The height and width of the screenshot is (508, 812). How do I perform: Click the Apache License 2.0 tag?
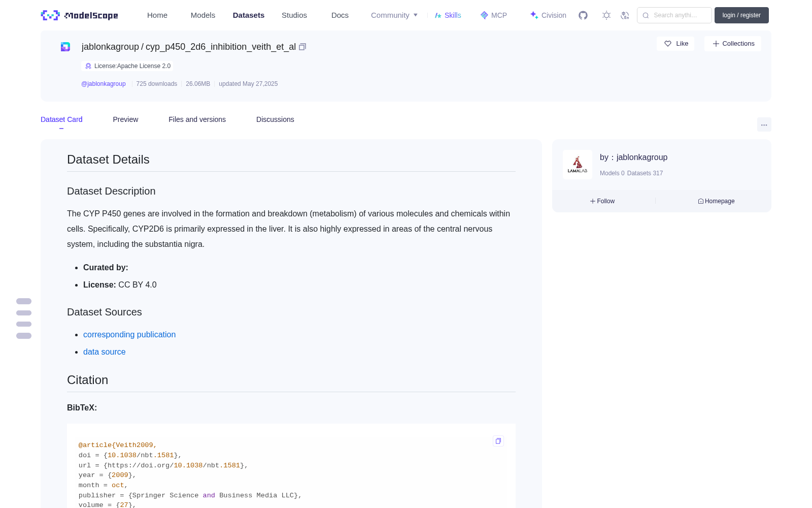[127, 66]
